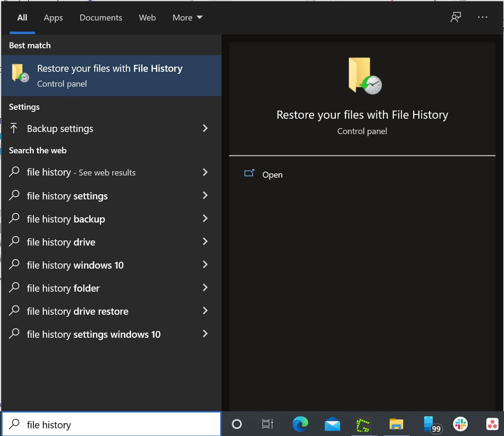Open the Mail app in the taskbar
504x436 pixels.
332,424
